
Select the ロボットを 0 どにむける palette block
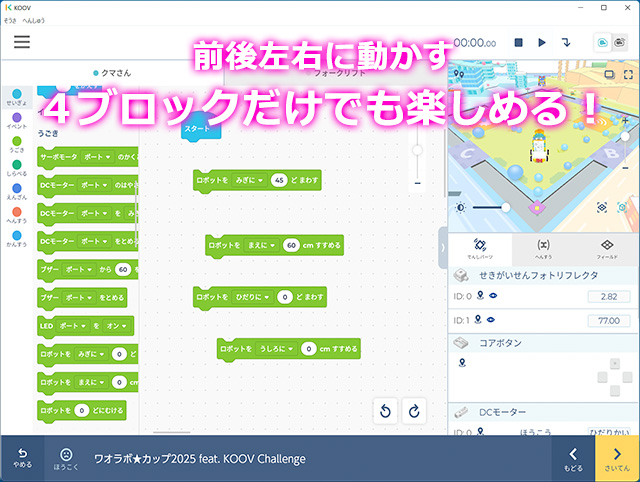(82, 411)
